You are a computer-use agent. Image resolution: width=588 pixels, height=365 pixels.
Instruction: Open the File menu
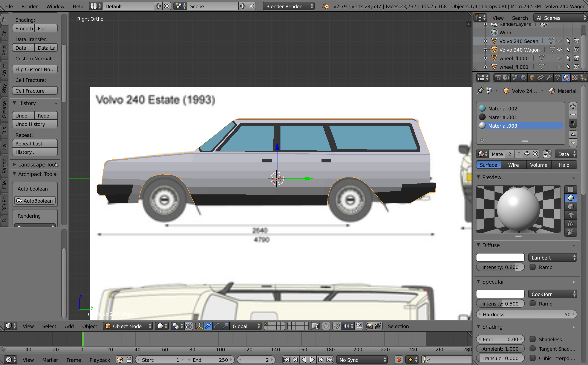[9, 6]
